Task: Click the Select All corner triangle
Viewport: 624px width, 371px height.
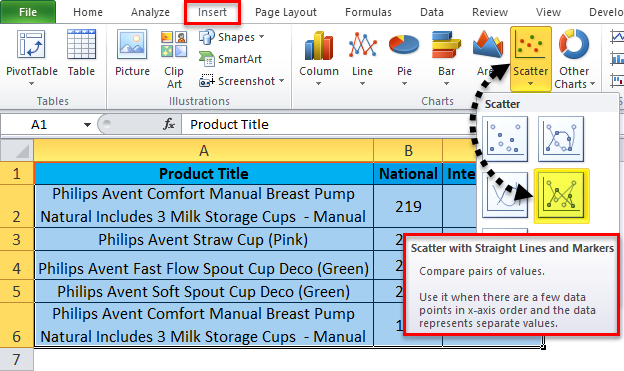Action: pyautogui.click(x=17, y=150)
